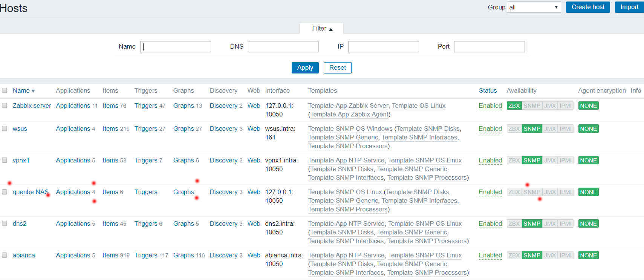Apply the host filter
Image resolution: width=644 pixels, height=280 pixels.
(305, 68)
